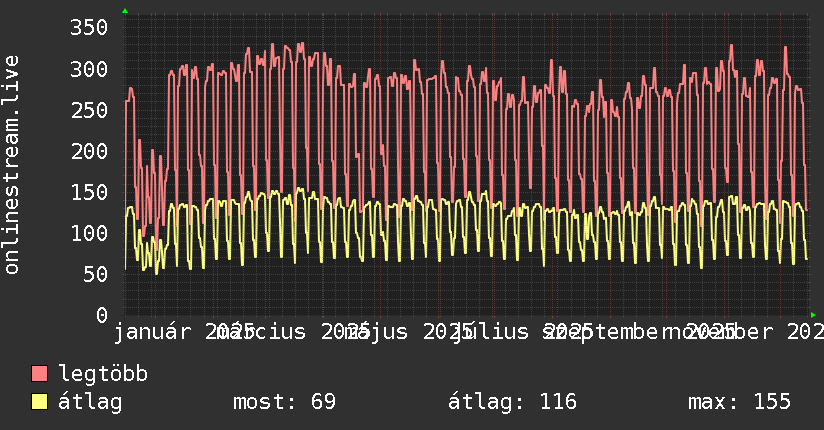This screenshot has height=430, width=824.
Task: Click the vertical onlinestream.live axis title
Action: [x=11, y=165]
